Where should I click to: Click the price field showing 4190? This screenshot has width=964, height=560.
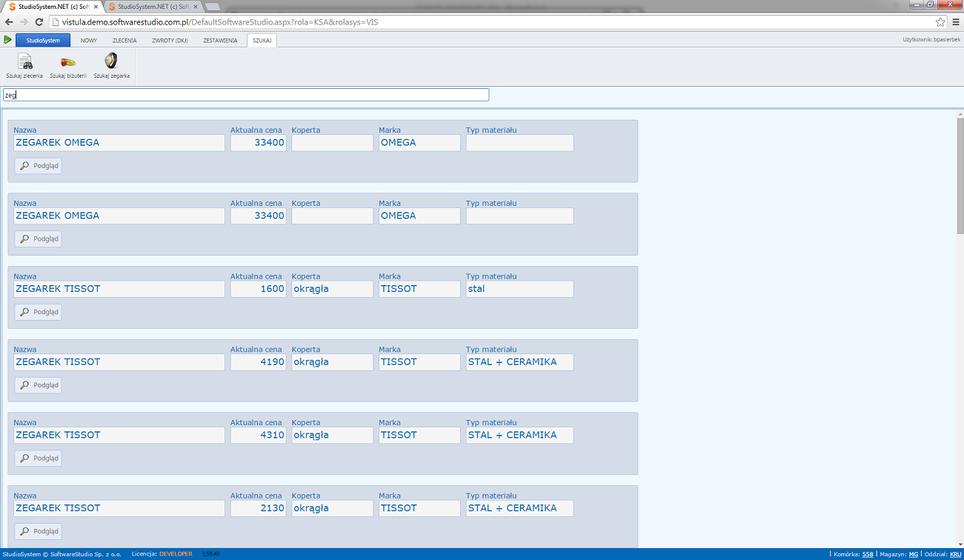[258, 362]
